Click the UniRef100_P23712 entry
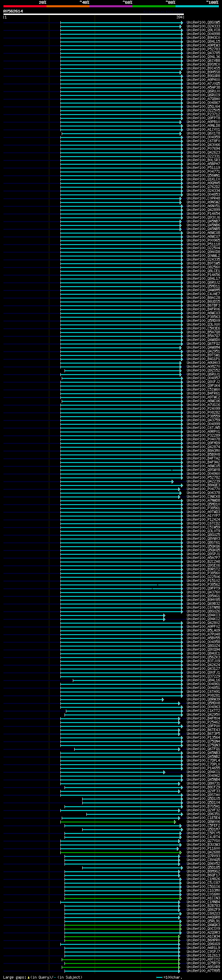This screenshot has width=222, height=980. [x=203, y=114]
